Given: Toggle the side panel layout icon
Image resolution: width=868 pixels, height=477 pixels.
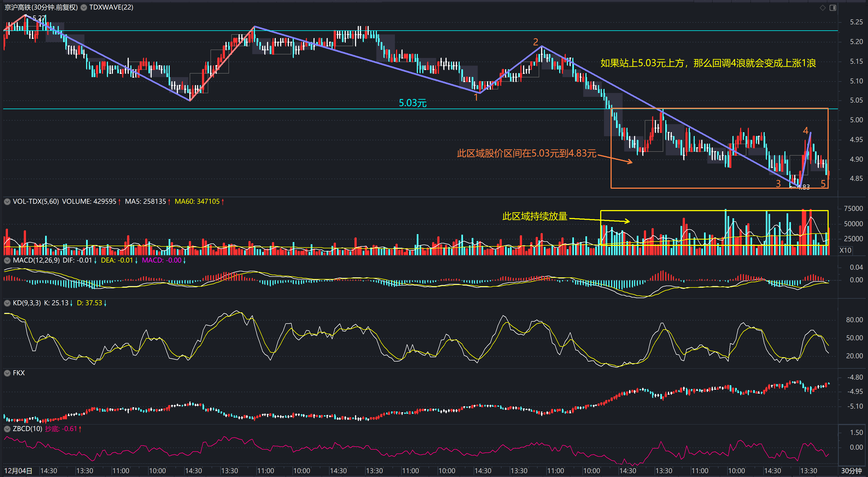Looking at the screenshot, I should pyautogui.click(x=833, y=7).
